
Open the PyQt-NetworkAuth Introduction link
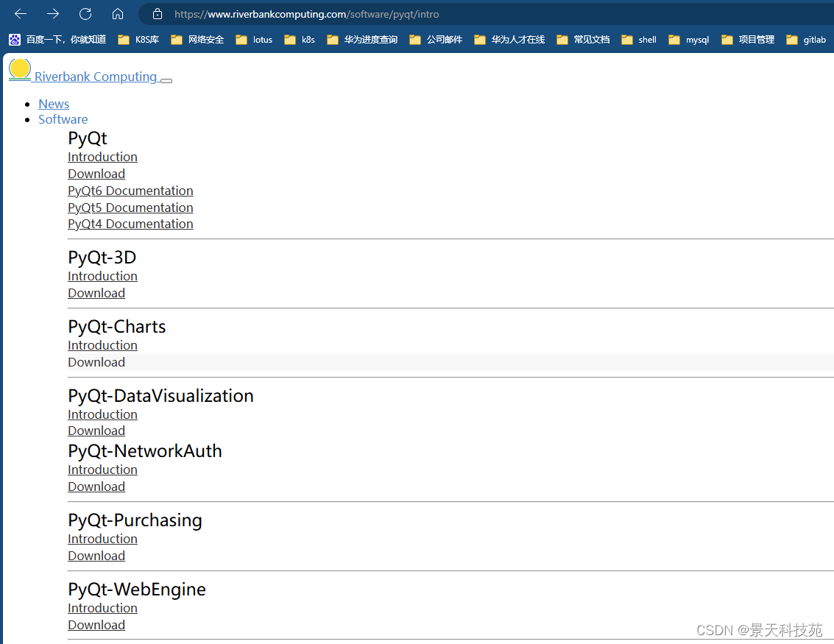[102, 470]
